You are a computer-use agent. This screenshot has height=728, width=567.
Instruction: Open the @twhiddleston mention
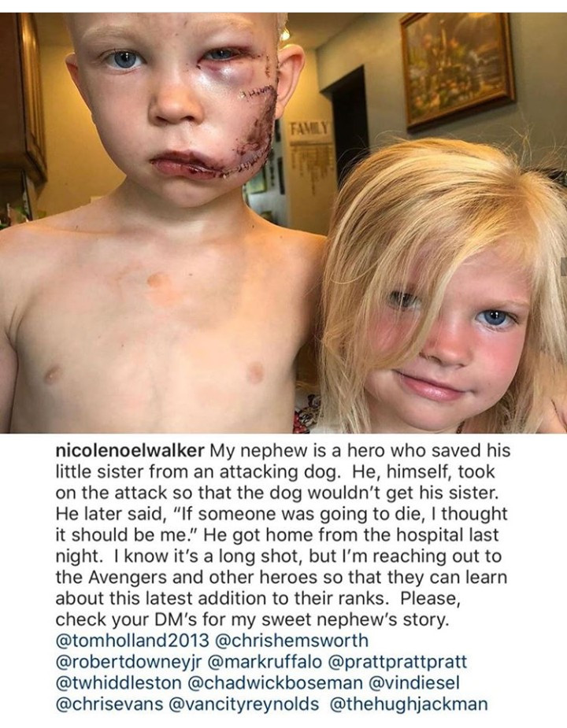tap(118, 682)
